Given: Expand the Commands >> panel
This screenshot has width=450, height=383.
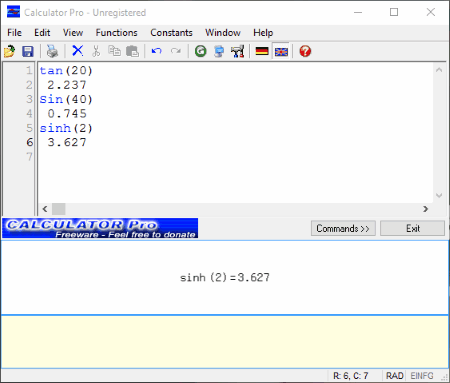Looking at the screenshot, I should coord(343,228).
